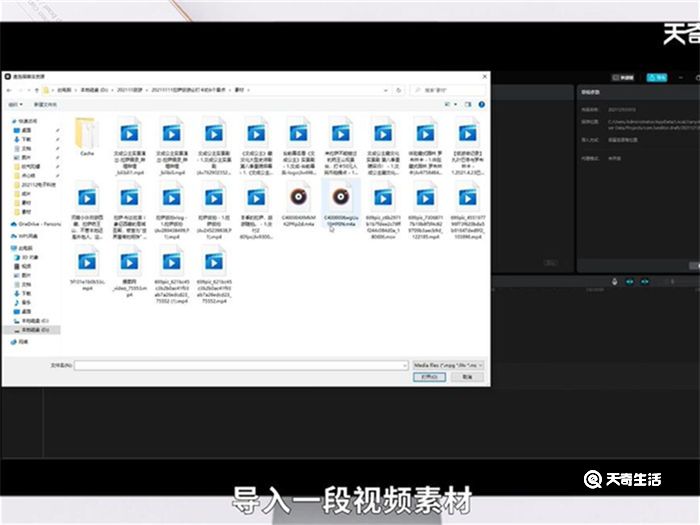Go up one folder level

click(x=37, y=90)
